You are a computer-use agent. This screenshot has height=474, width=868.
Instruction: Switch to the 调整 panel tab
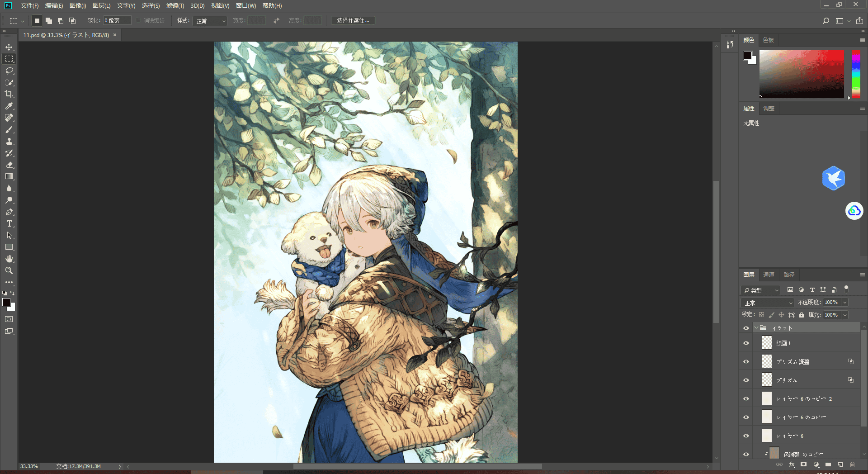(769, 109)
